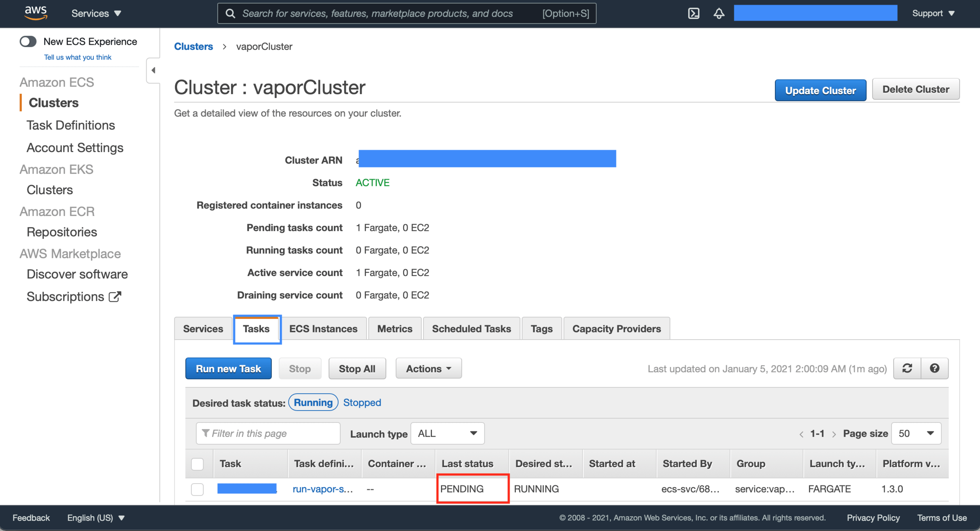Image resolution: width=980 pixels, height=531 pixels.
Task: Click the search magnifier icon
Action: pos(230,13)
